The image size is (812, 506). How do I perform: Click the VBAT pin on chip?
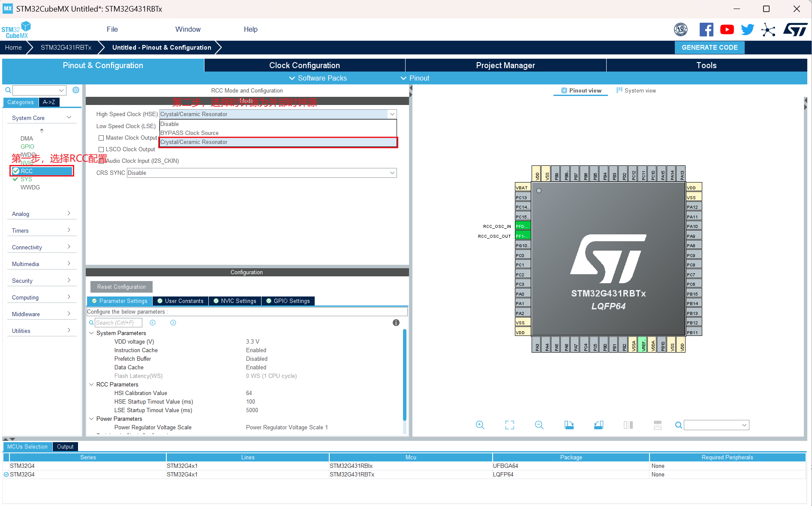point(523,188)
